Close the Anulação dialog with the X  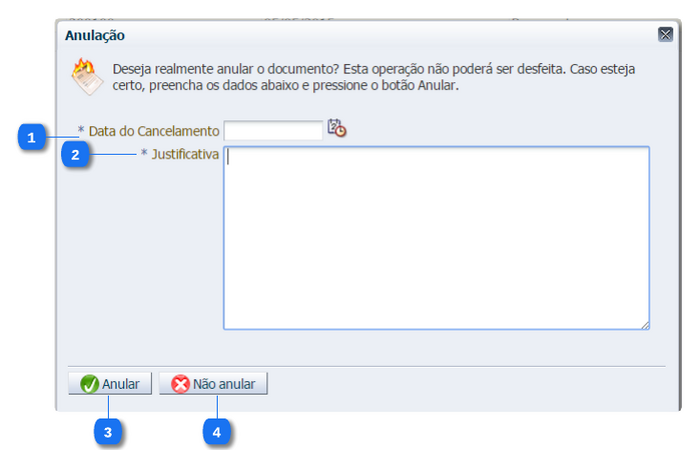(665, 35)
